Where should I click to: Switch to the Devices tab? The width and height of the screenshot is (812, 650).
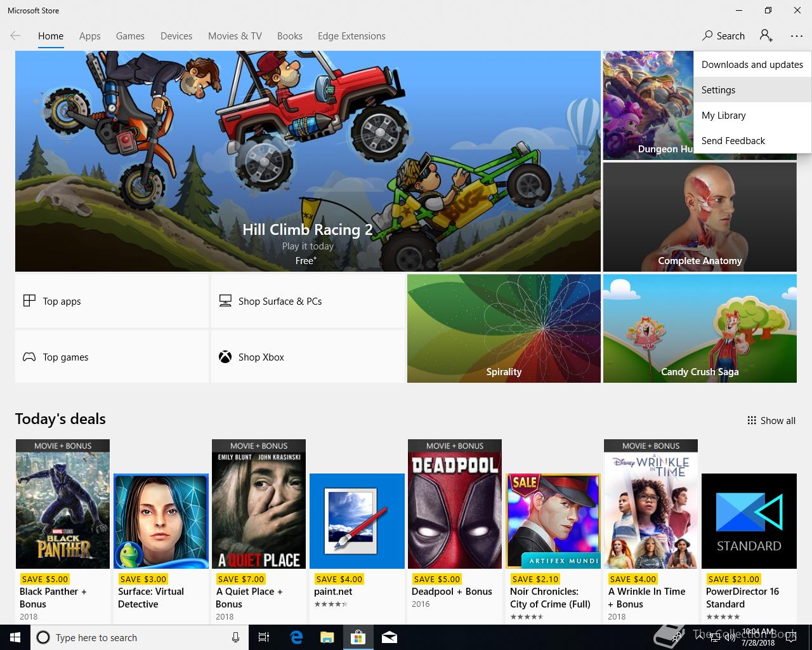[176, 36]
